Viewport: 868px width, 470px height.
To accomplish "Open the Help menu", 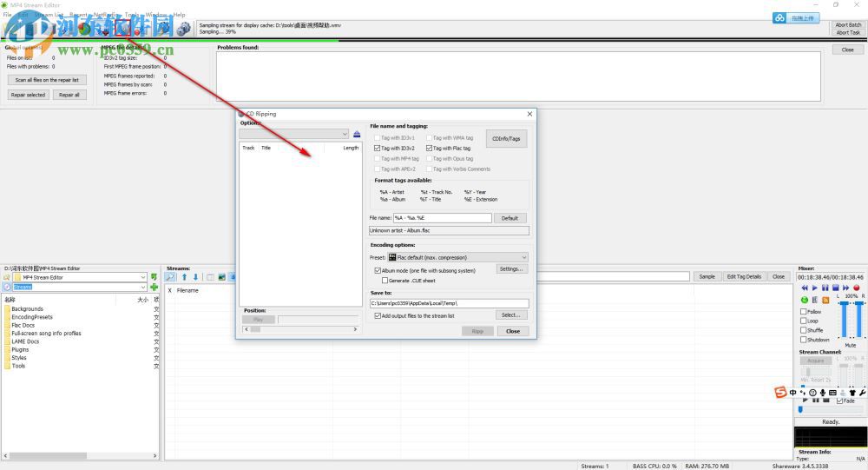I will point(180,15).
